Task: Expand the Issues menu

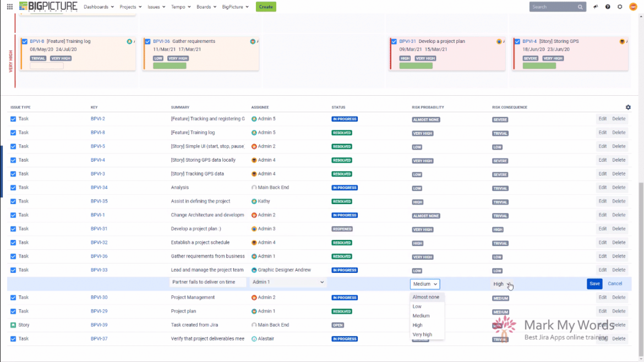Action: pos(156,7)
